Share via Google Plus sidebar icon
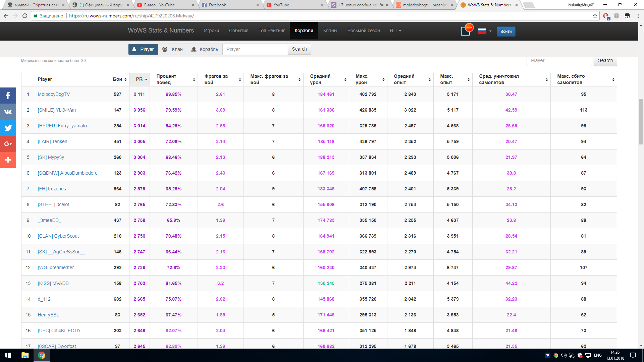This screenshot has height=362, width=644. (8, 144)
